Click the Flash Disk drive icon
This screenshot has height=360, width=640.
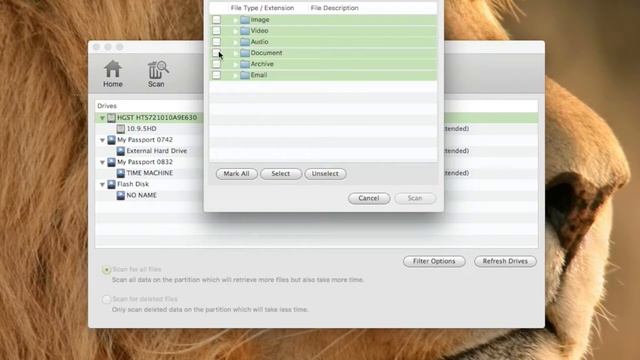point(111,184)
